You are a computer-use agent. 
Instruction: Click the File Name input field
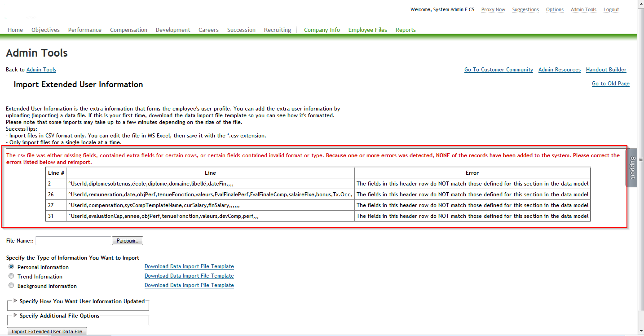(73, 241)
